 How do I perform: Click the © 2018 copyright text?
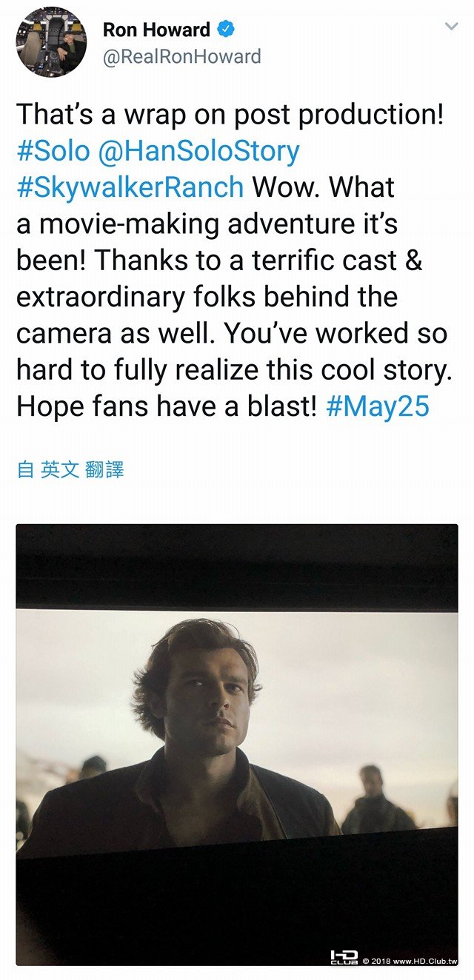coord(376,961)
